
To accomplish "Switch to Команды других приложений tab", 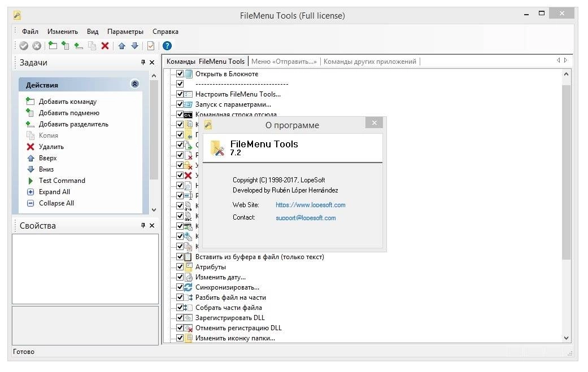I will (370, 62).
